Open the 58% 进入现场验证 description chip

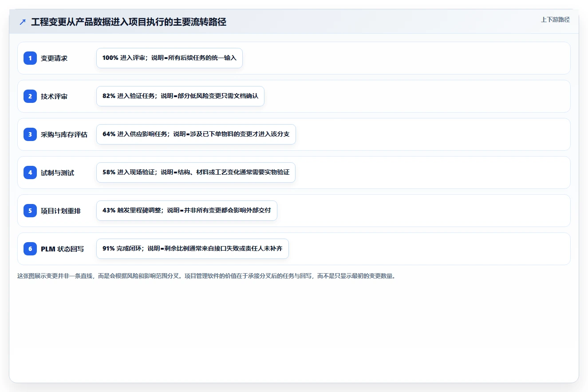(x=196, y=172)
